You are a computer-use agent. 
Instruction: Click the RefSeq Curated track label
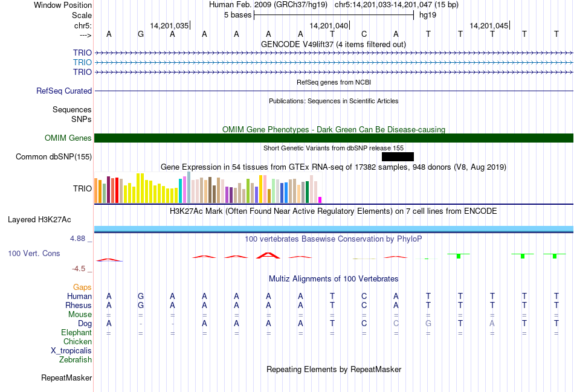[x=64, y=91]
